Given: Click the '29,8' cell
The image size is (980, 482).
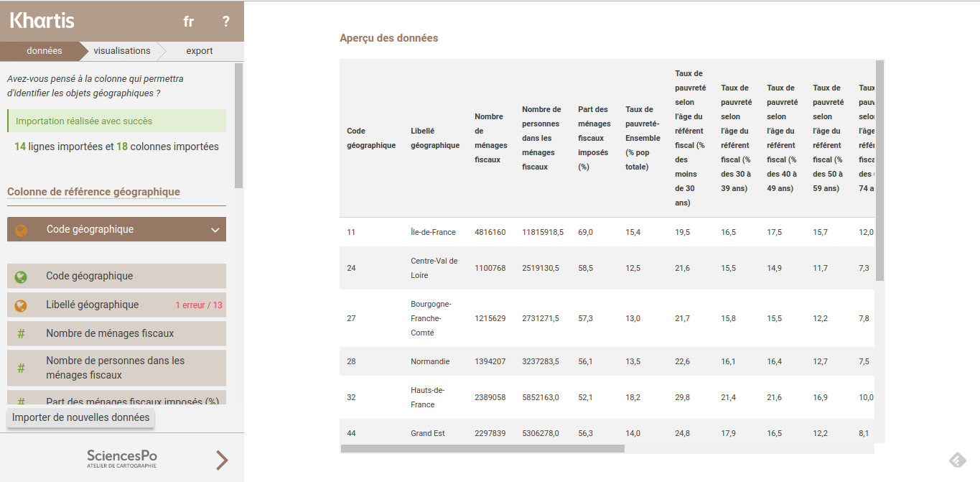Looking at the screenshot, I should point(683,397).
